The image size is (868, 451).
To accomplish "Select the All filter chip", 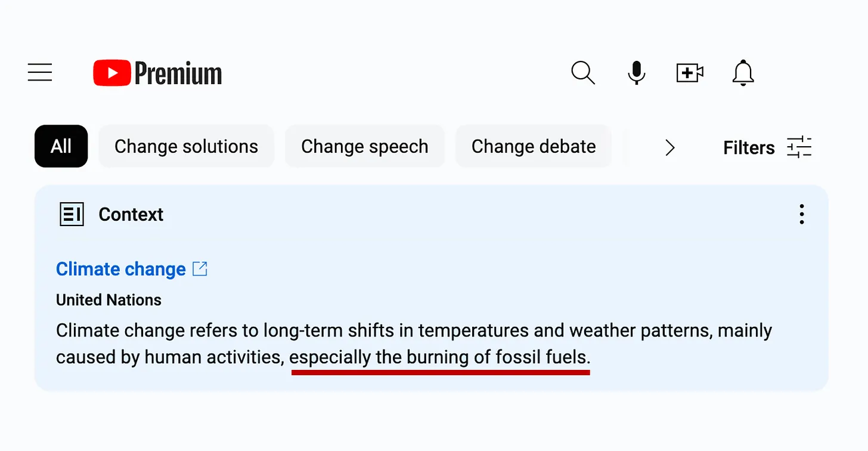I will (x=61, y=146).
